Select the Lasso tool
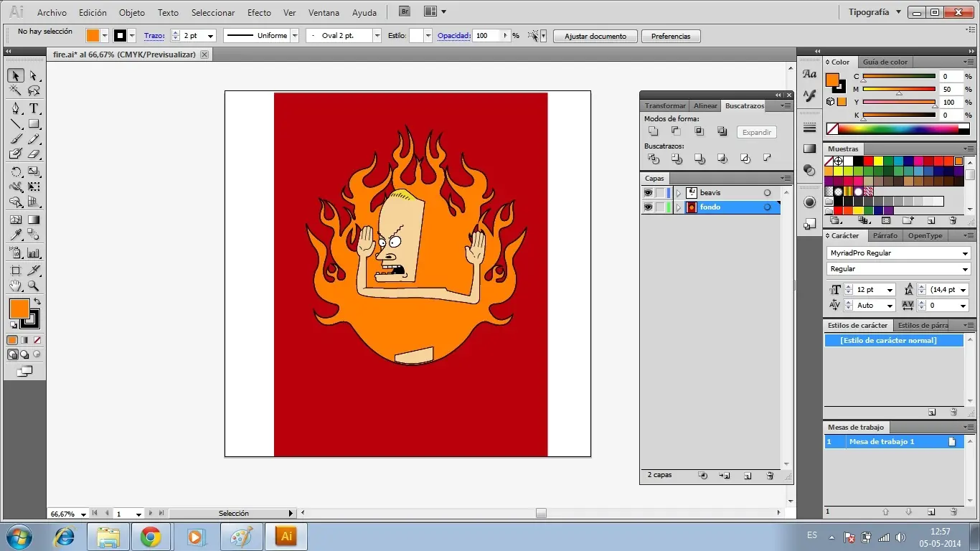The image size is (980, 551). pyautogui.click(x=34, y=90)
